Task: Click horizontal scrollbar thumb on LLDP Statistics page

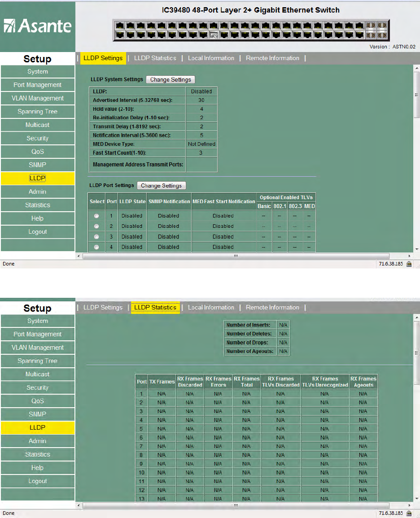Action: point(236,505)
